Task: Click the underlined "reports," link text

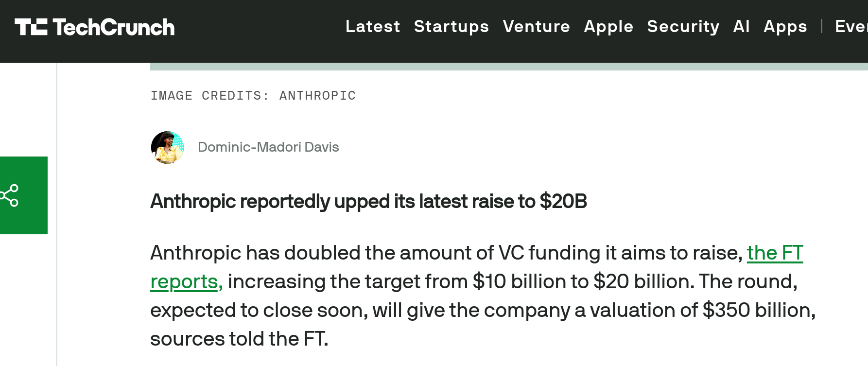Action: tap(186, 281)
